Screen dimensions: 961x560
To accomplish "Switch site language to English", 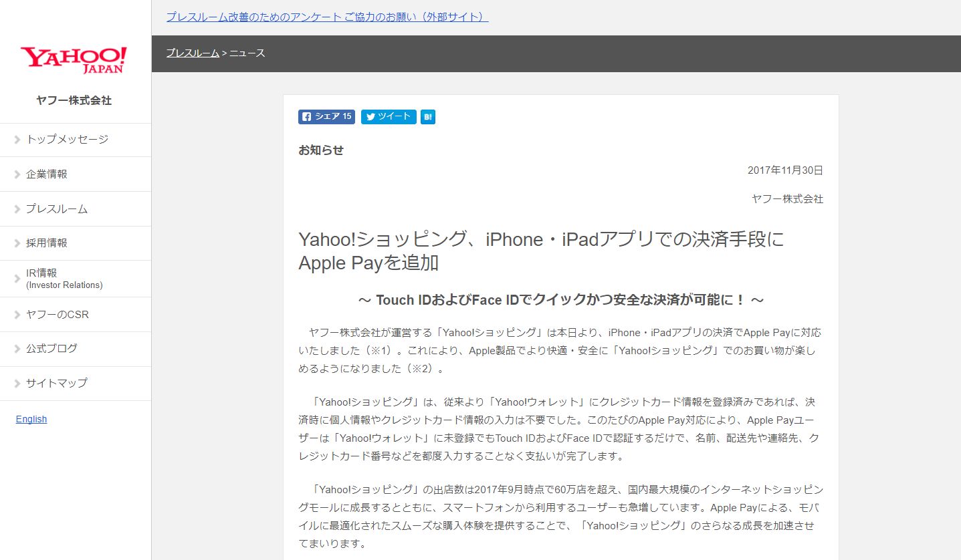I will click(31, 420).
